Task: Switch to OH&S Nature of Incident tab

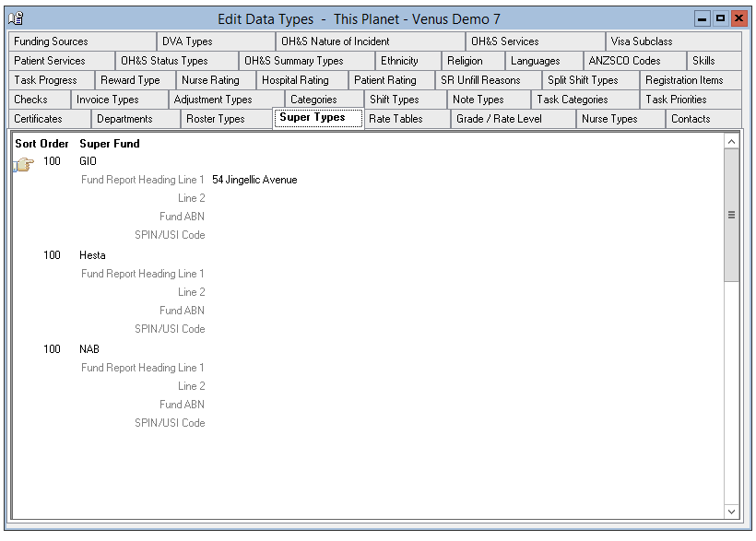Action: [x=371, y=41]
